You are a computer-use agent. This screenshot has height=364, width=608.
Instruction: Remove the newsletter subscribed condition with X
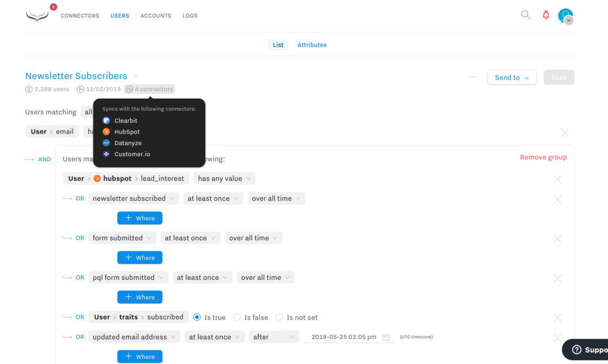point(558,200)
